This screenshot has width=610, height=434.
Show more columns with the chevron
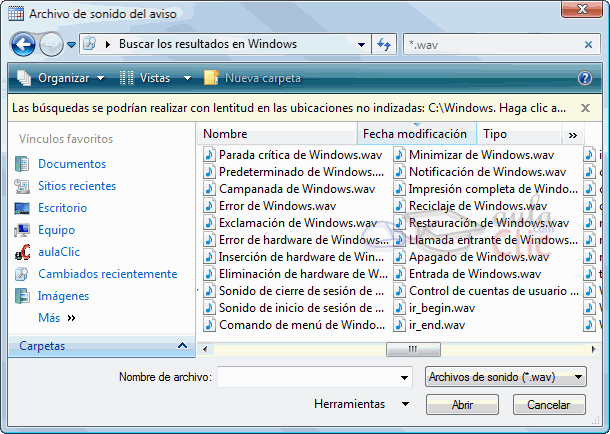pyautogui.click(x=573, y=135)
